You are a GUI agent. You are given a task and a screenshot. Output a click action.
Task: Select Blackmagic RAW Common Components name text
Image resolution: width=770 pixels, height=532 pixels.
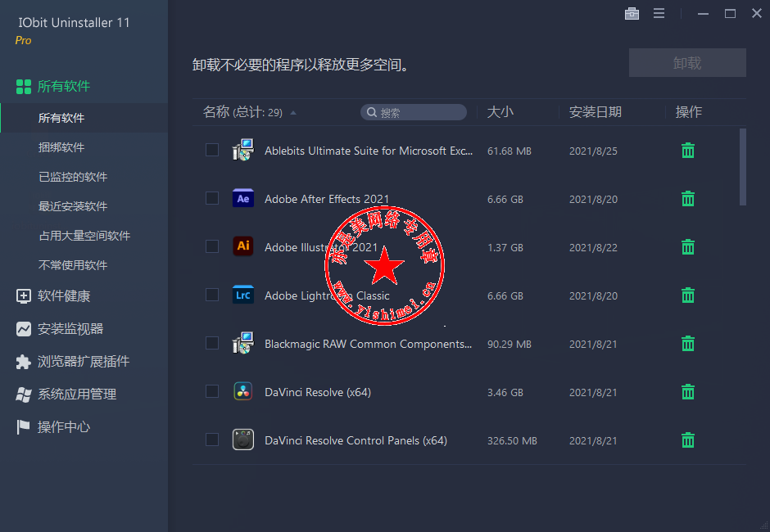click(369, 344)
